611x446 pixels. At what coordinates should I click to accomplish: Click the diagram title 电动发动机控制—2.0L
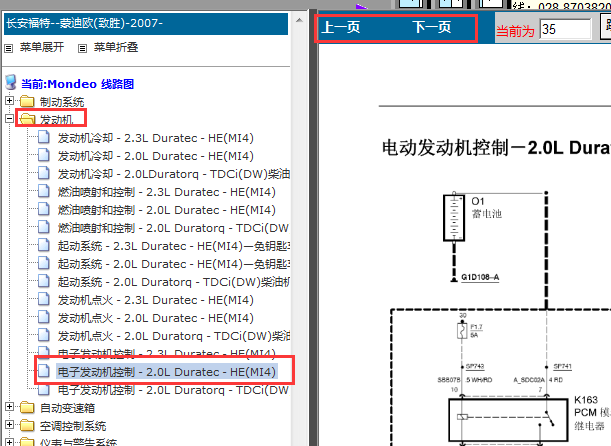point(496,148)
